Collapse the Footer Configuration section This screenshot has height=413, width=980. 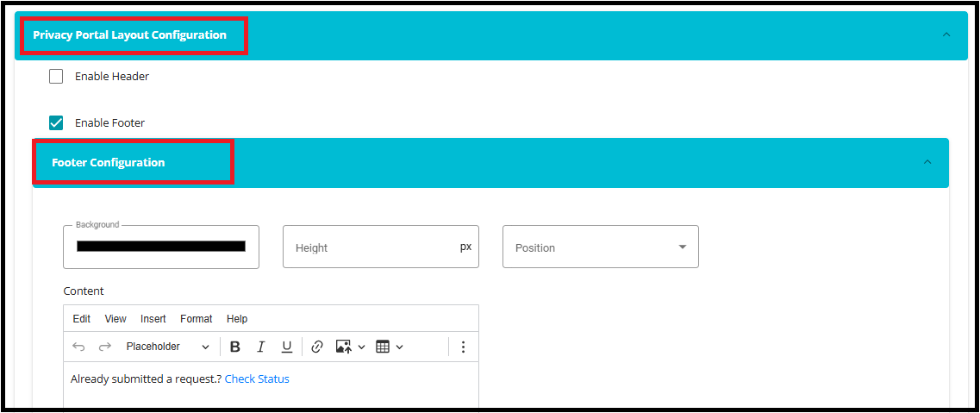(927, 162)
